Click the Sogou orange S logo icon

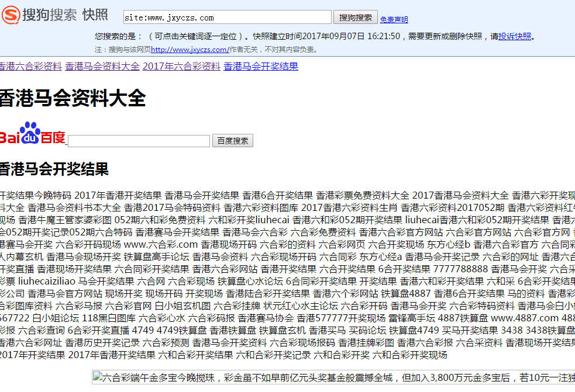tap(11, 15)
